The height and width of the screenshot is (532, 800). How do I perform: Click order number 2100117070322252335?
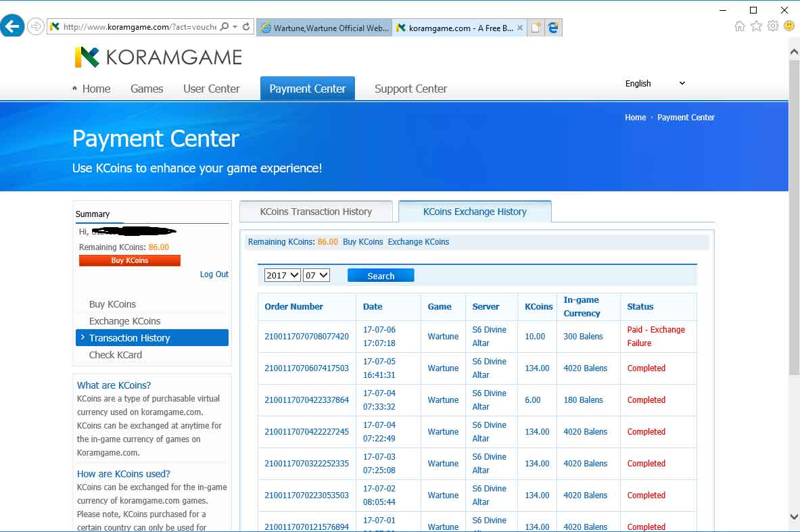coord(306,464)
